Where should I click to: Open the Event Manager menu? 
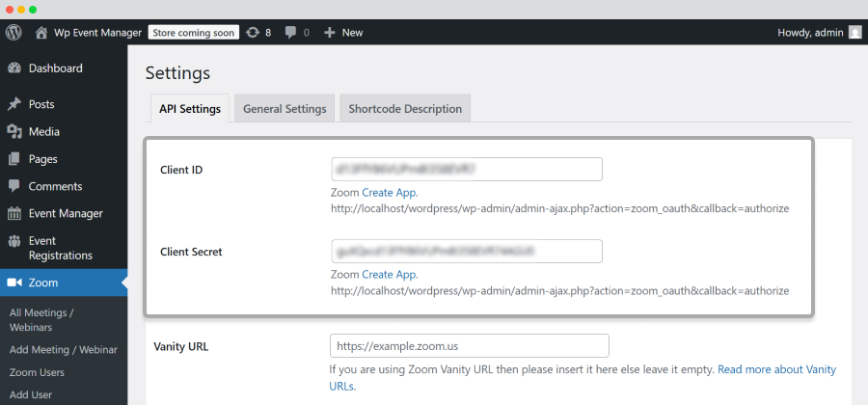click(64, 213)
